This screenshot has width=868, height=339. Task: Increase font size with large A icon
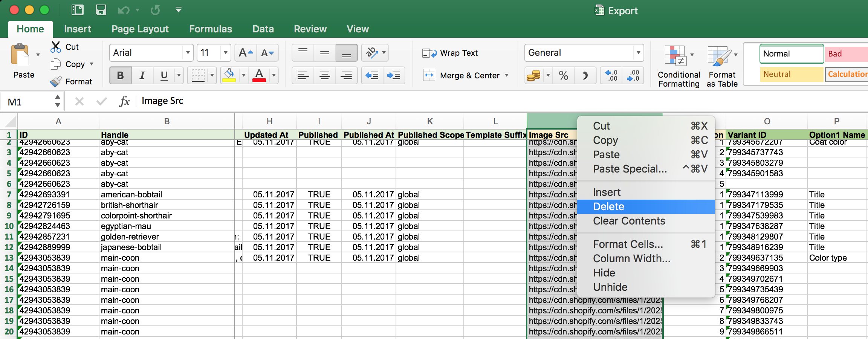[246, 53]
